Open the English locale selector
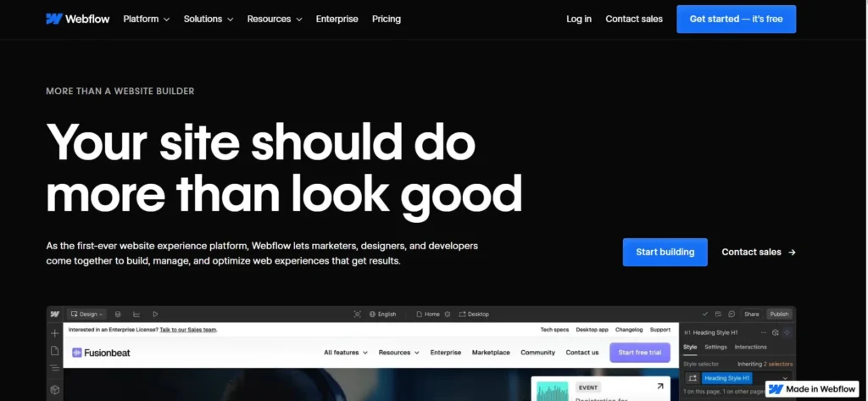Image resolution: width=868 pixels, height=401 pixels. pos(382,314)
